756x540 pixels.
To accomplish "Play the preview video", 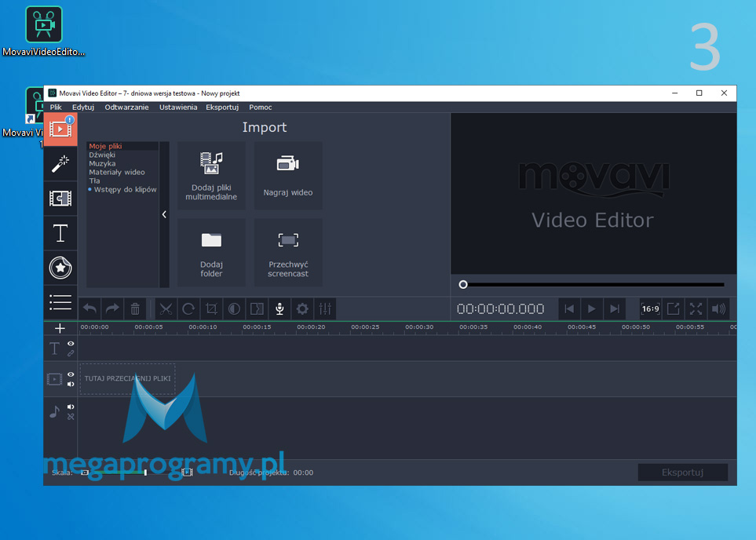I will [x=592, y=308].
